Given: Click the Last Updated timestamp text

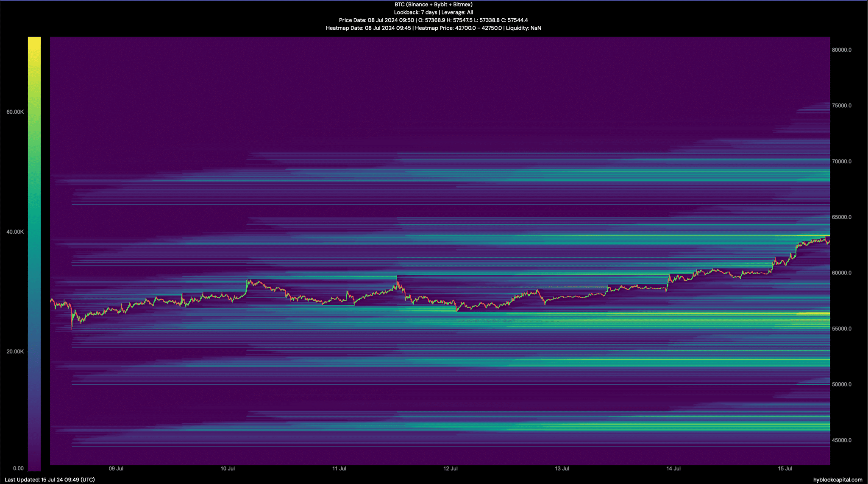Looking at the screenshot, I should [50, 480].
